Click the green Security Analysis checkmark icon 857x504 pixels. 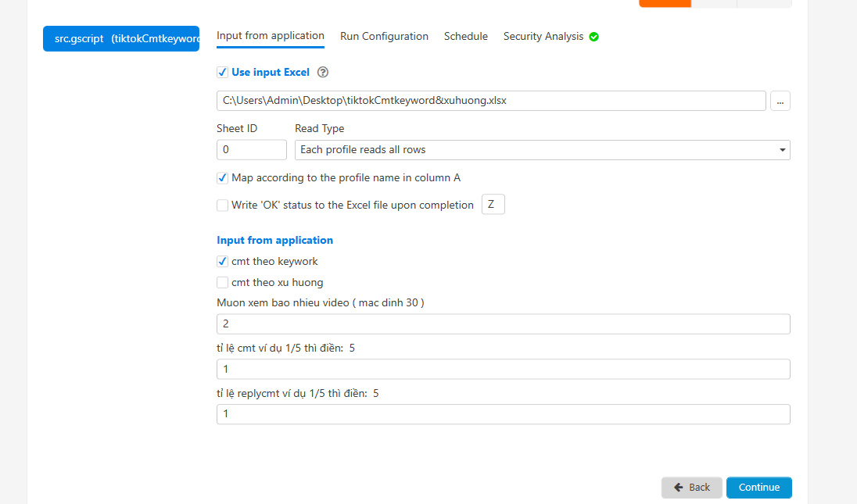coord(594,37)
